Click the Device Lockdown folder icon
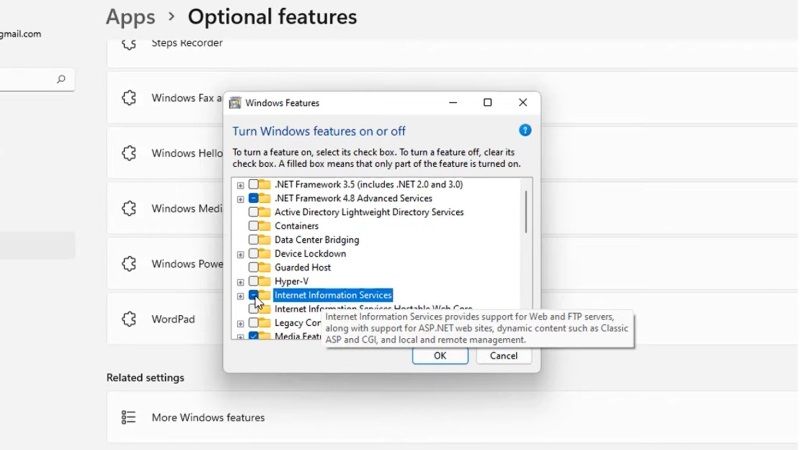This screenshot has width=800, height=450. point(264,253)
